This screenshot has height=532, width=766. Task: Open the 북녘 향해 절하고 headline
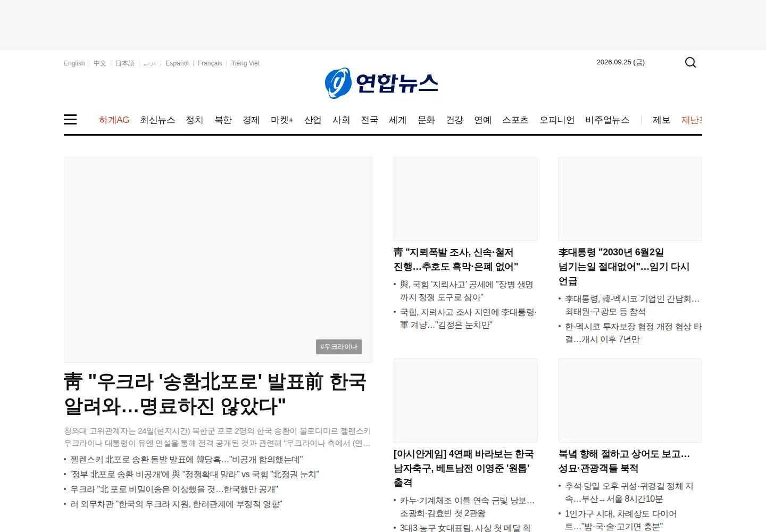(x=624, y=461)
